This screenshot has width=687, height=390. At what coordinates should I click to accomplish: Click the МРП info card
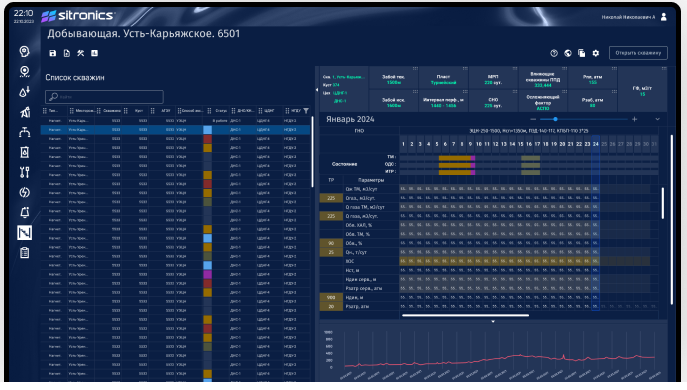click(x=493, y=79)
